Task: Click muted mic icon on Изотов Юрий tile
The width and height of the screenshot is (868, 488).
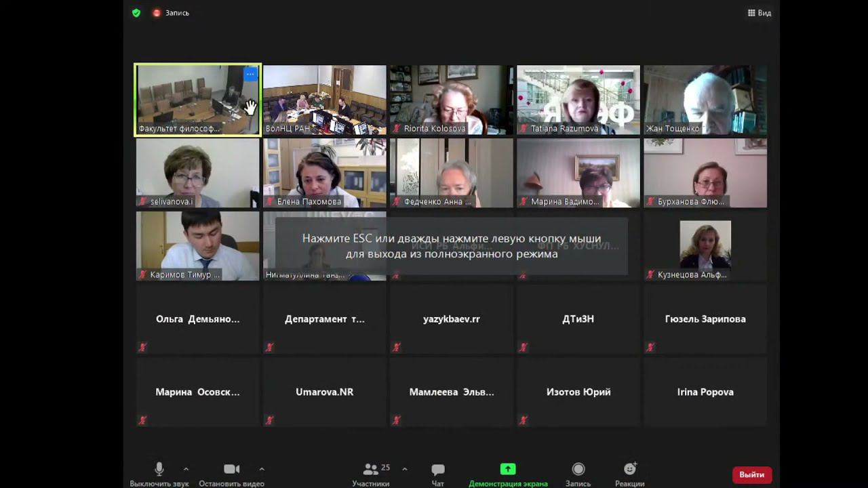Action: [x=523, y=420]
